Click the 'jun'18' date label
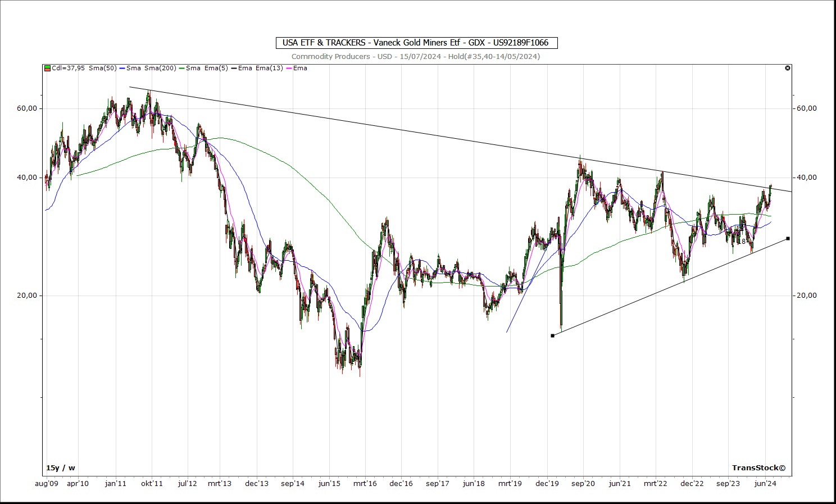 coord(474,483)
